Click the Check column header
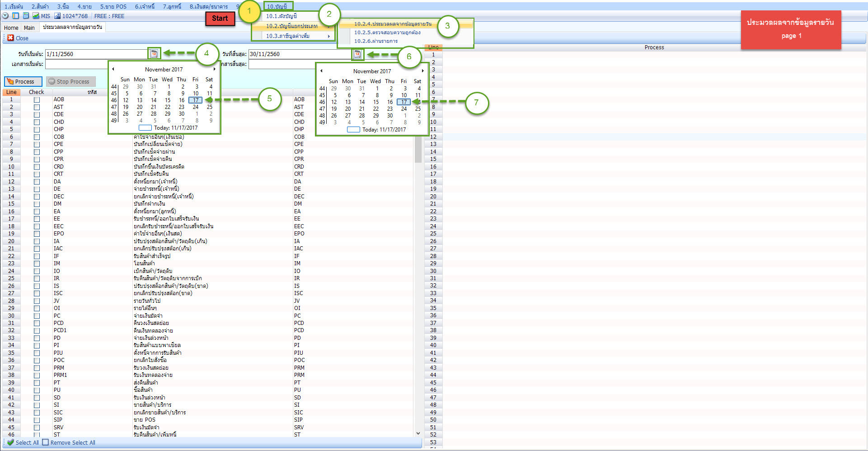Viewport: 868px width, 451px height. pos(37,92)
